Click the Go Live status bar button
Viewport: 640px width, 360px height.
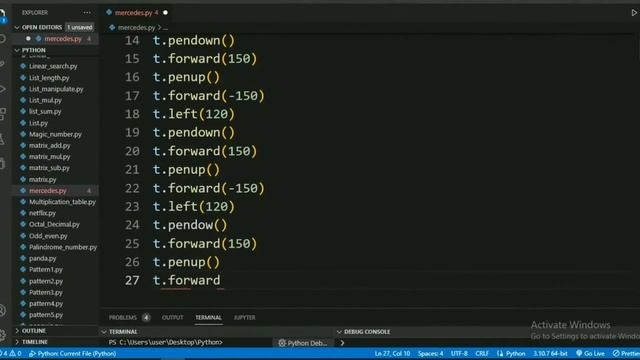click(590, 353)
